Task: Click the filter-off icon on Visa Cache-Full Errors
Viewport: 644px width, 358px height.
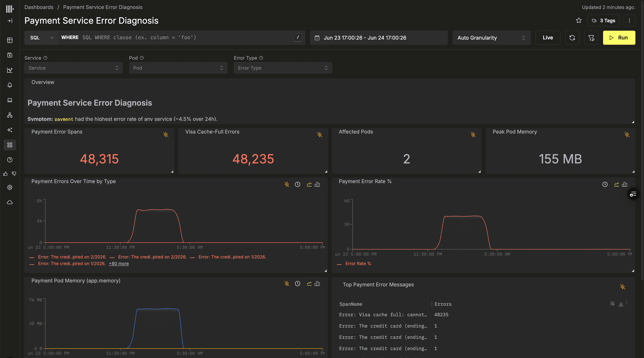Action: (x=319, y=135)
